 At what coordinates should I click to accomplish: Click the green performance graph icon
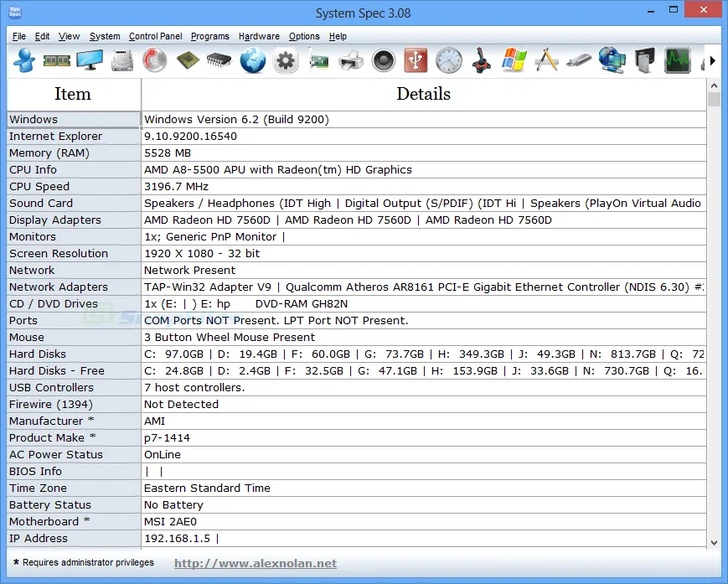678,60
